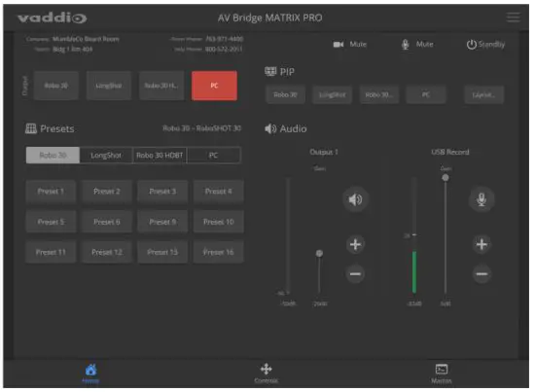Screen dimensions: 535x392
Task: Choose Robo 30... PIP source button
Action: 379,94
